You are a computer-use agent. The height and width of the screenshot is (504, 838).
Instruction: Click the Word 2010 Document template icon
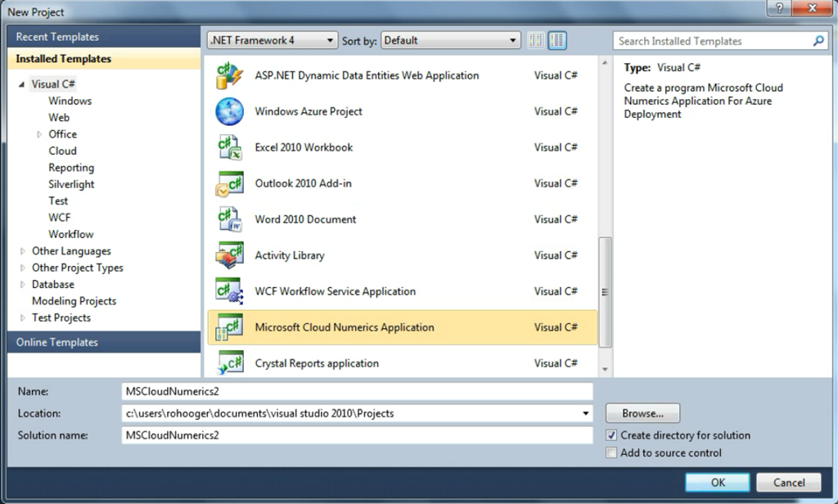[229, 219]
